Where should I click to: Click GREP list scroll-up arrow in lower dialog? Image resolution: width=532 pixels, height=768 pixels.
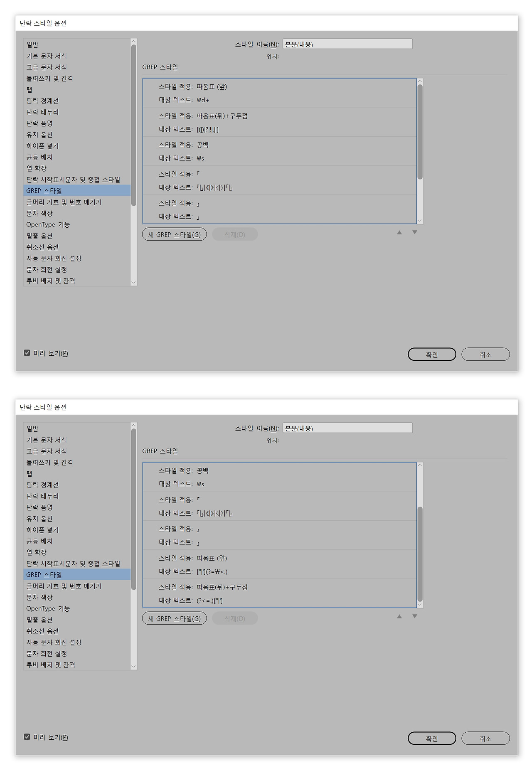tap(420, 465)
